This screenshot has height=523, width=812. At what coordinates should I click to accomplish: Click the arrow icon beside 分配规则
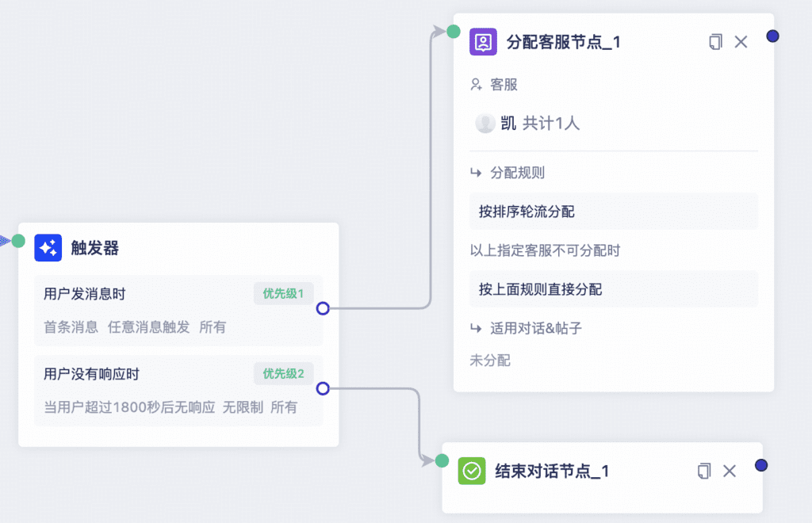(x=476, y=173)
